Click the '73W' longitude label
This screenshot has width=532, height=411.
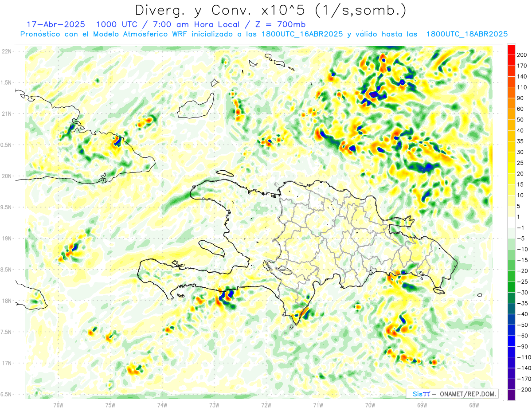point(214,405)
